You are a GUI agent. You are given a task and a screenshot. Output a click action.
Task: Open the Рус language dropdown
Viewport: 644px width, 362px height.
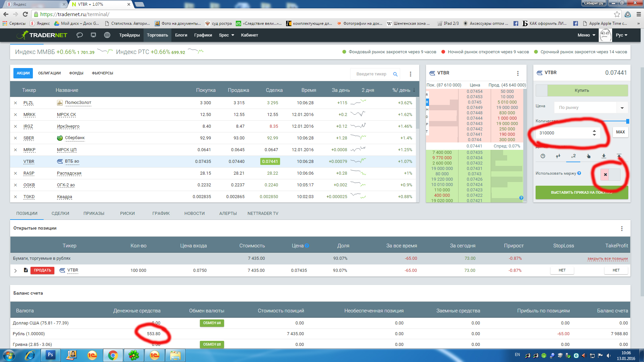tap(622, 35)
